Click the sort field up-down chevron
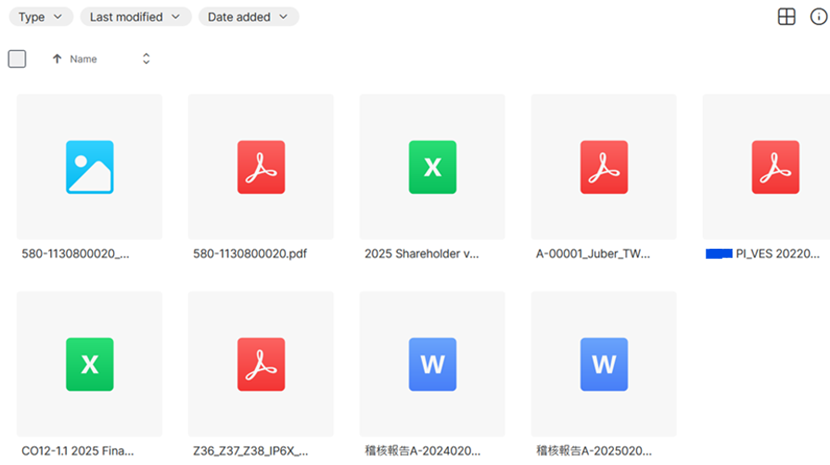 pyautogui.click(x=146, y=59)
